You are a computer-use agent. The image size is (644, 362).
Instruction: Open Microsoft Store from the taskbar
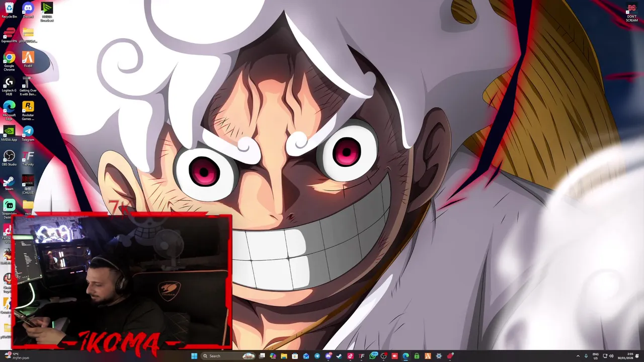[295, 356]
